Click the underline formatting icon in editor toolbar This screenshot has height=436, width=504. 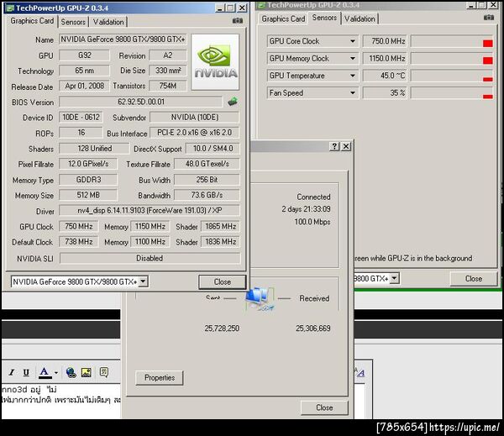point(26,372)
